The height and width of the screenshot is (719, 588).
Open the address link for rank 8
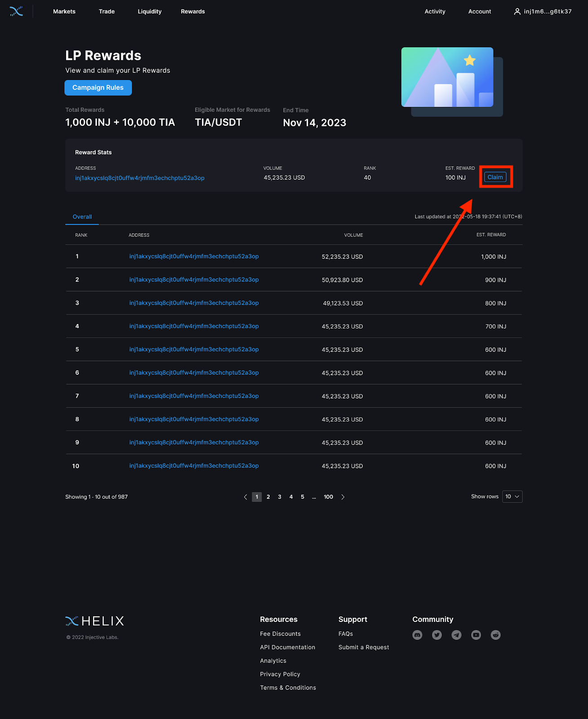[x=194, y=419]
